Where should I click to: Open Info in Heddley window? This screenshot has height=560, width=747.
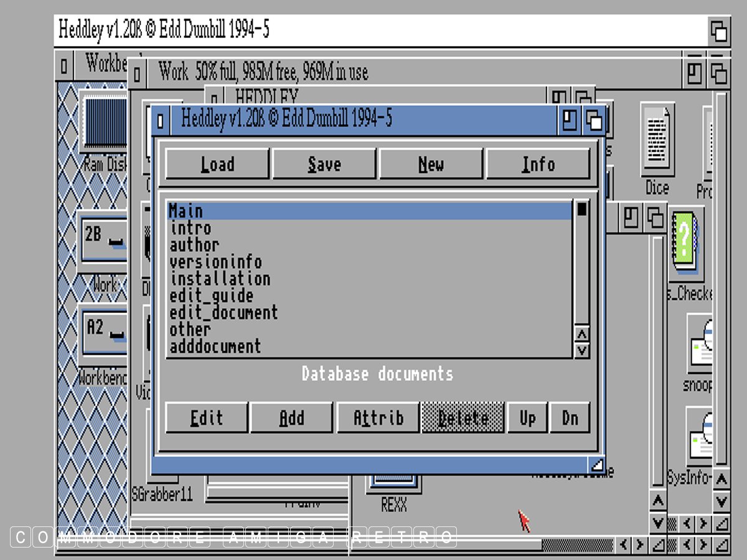tap(538, 165)
